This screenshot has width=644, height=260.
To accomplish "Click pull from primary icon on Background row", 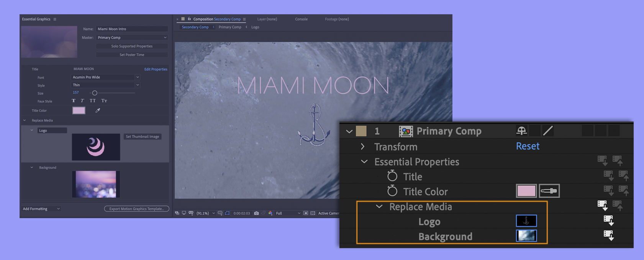I will pyautogui.click(x=608, y=235).
